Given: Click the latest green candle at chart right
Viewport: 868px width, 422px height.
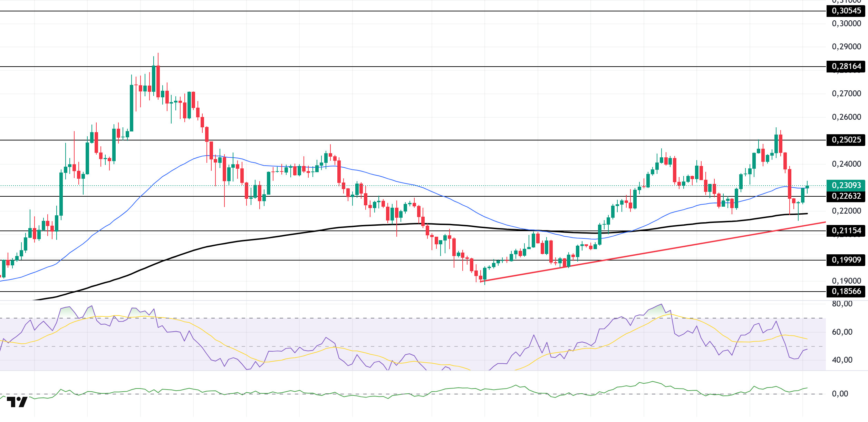Looking at the screenshot, I should click(807, 187).
